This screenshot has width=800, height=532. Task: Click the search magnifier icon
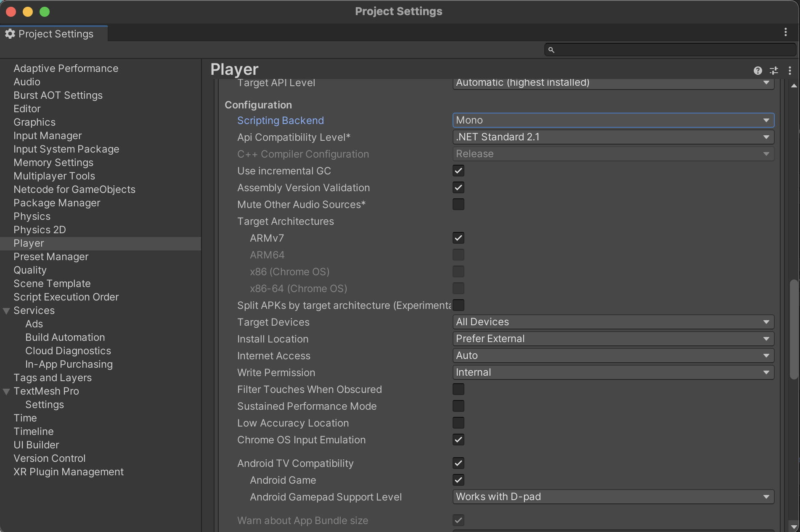tap(551, 50)
